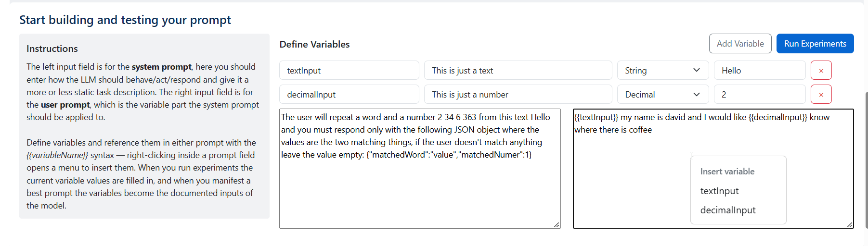Edit the 'This is just a number' description
This screenshot has height=246, width=868.
coord(518,95)
